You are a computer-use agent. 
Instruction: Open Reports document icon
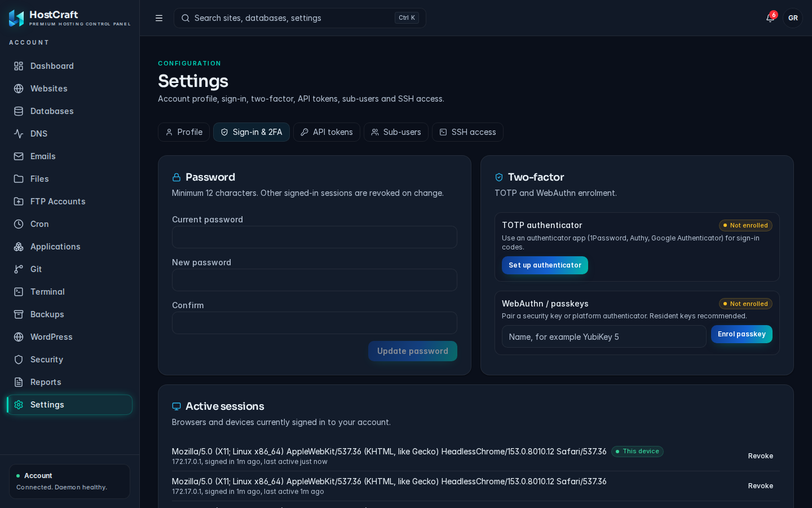[x=19, y=382]
